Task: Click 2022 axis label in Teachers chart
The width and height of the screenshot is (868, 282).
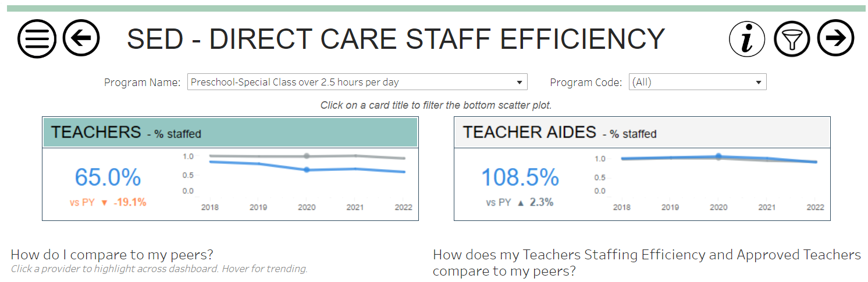Action: coord(403,207)
